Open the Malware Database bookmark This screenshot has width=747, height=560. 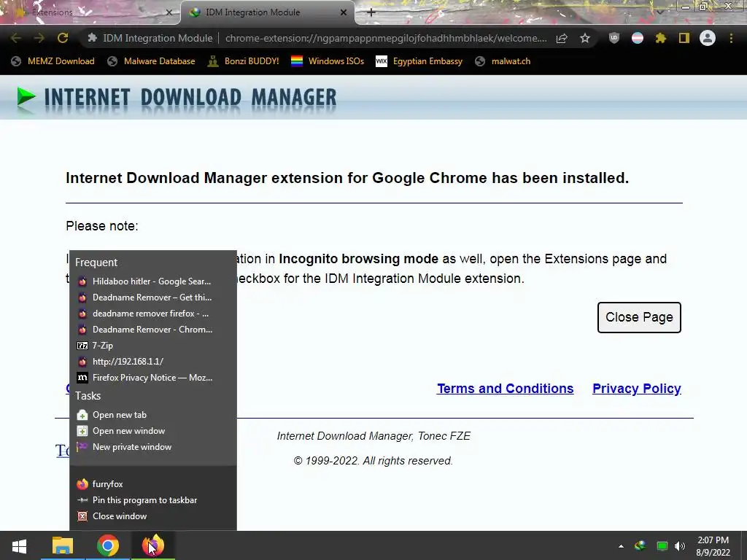151,61
